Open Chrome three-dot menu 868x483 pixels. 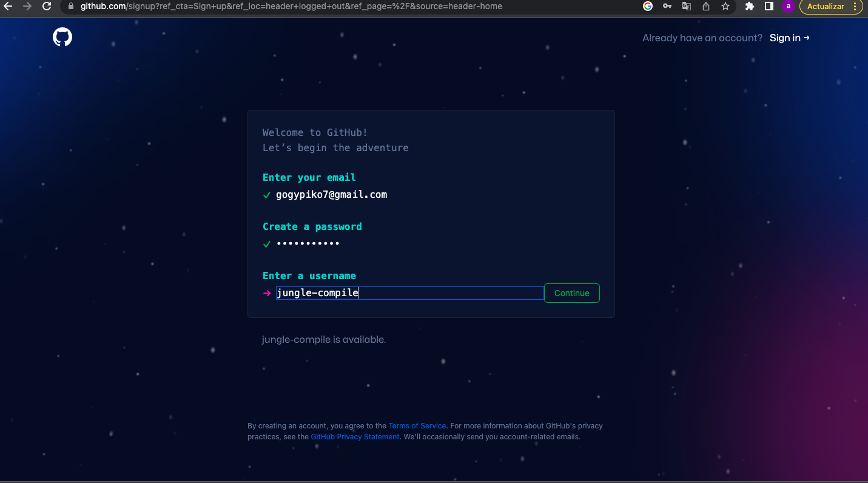(x=855, y=6)
